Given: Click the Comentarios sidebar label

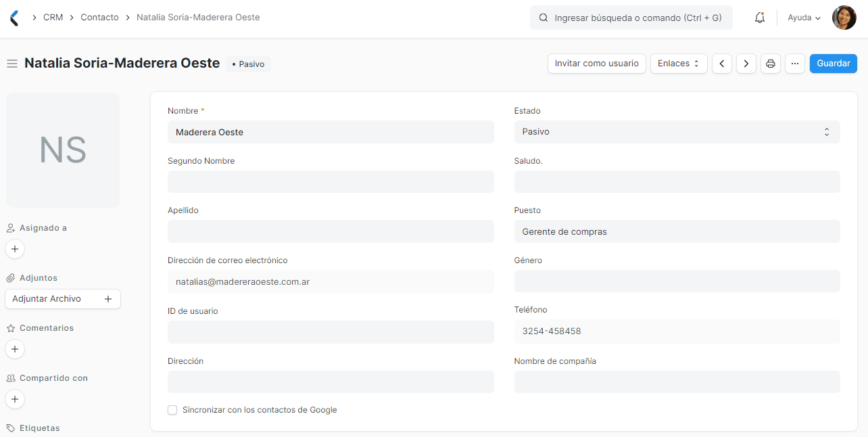Looking at the screenshot, I should pyautogui.click(x=47, y=328).
